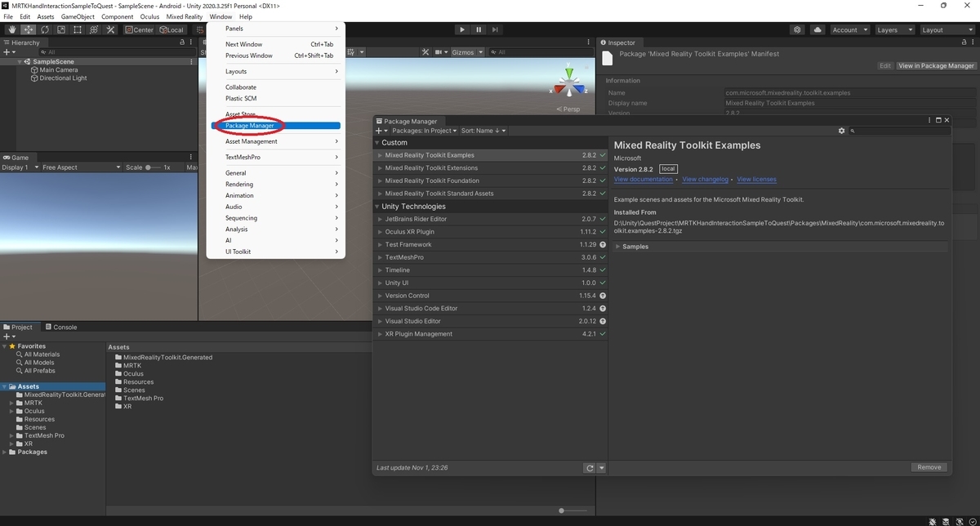The width and height of the screenshot is (980, 526).
Task: Open custom editor tools icon
Action: point(110,29)
